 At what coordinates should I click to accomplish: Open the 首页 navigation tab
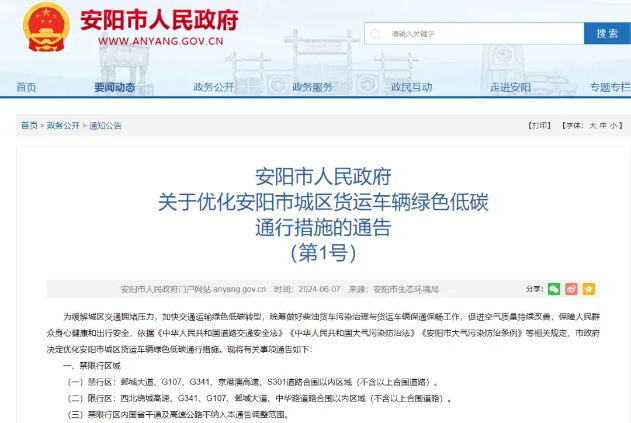pyautogui.click(x=27, y=87)
